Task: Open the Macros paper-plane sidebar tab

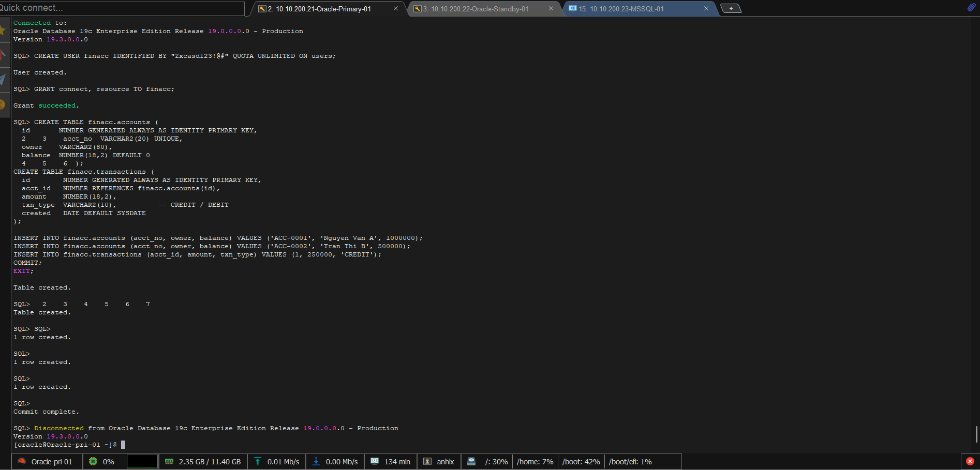Action: pyautogui.click(x=4, y=80)
